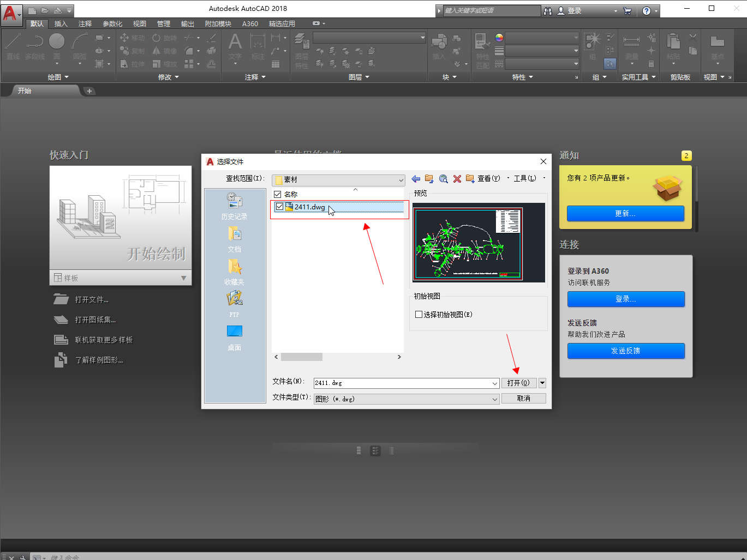Click the File name (文件名) input field
The image size is (747, 560).
click(403, 383)
